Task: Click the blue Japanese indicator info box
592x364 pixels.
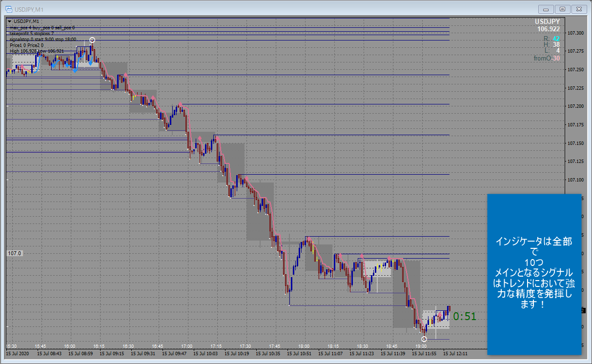Action: click(x=534, y=273)
